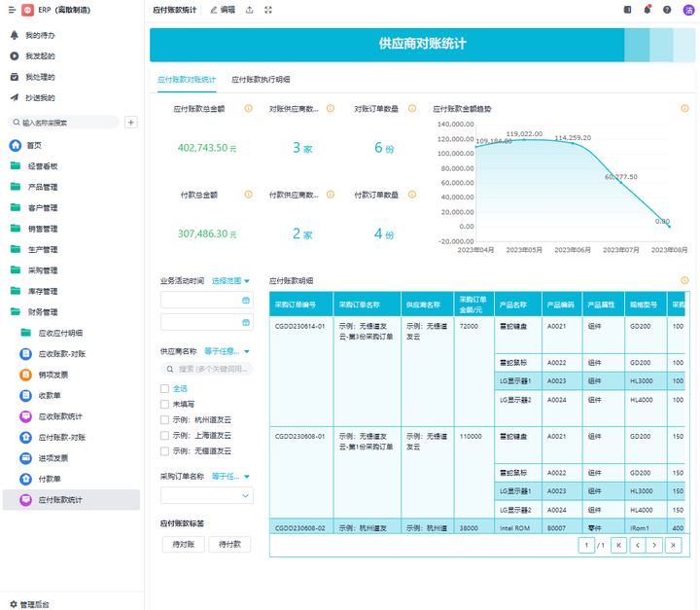Screen dimensions: 700x610
Task: Expand the 采购订单名称 empty combo box
Action: pos(206,495)
